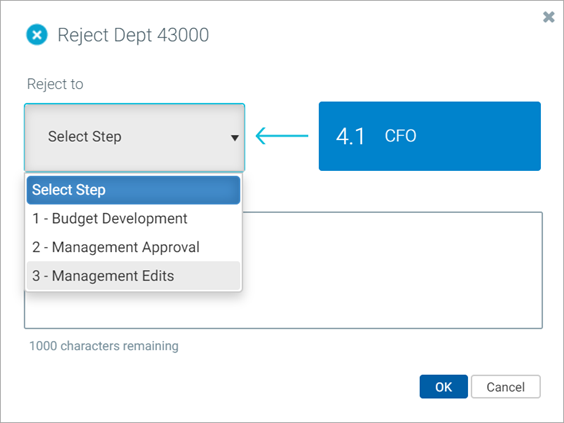Choose the highlighted Select Step option
The height and width of the screenshot is (423, 564).
(133, 190)
